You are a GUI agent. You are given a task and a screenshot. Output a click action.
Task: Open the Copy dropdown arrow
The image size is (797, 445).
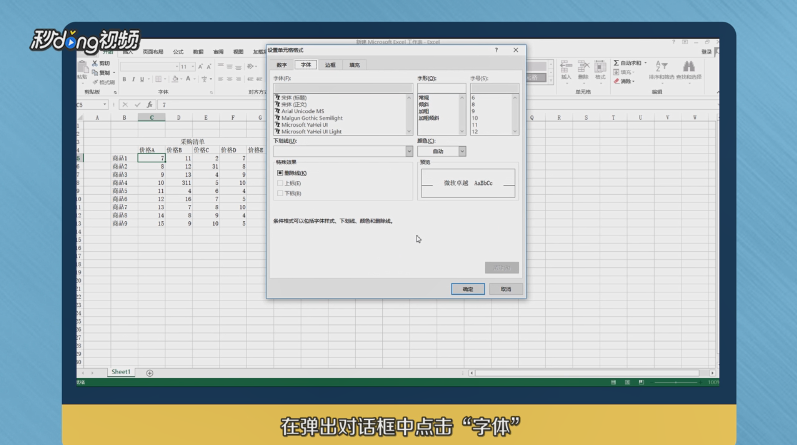tap(114, 73)
